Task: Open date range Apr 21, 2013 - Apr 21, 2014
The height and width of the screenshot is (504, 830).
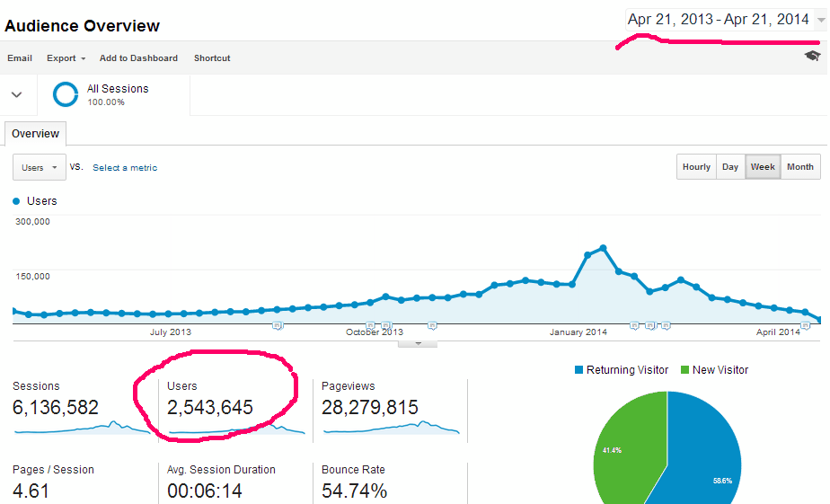Action: click(719, 20)
